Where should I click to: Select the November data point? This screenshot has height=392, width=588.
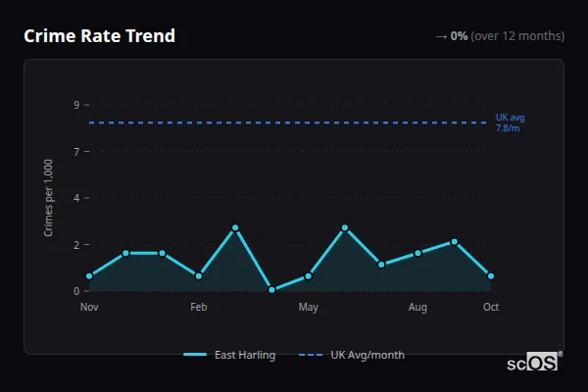[x=89, y=276]
